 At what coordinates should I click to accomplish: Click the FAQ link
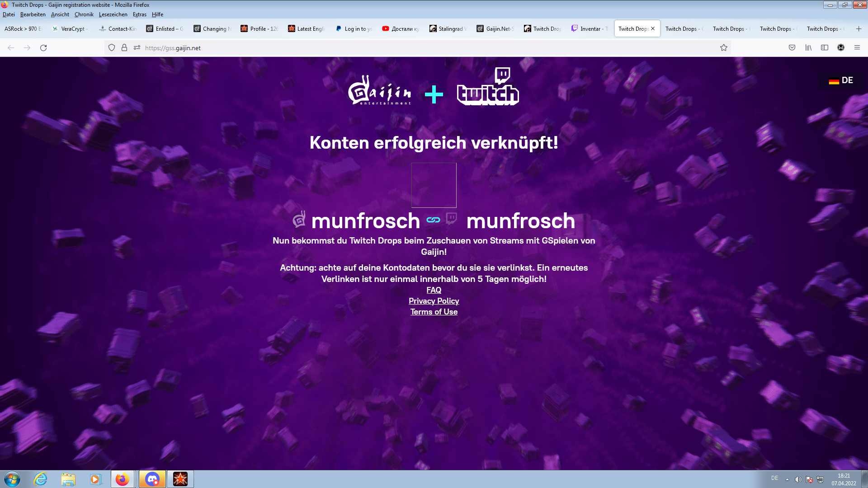pyautogui.click(x=434, y=290)
